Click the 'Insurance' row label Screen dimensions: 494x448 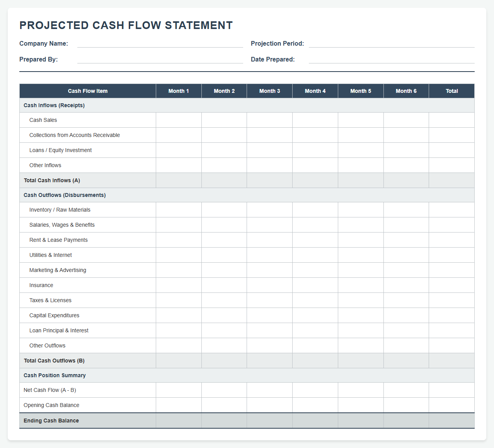(41, 285)
